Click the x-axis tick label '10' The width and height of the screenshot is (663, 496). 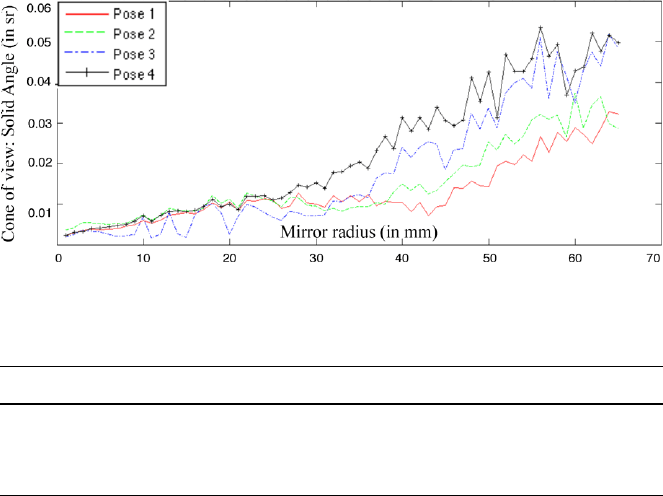(x=143, y=258)
